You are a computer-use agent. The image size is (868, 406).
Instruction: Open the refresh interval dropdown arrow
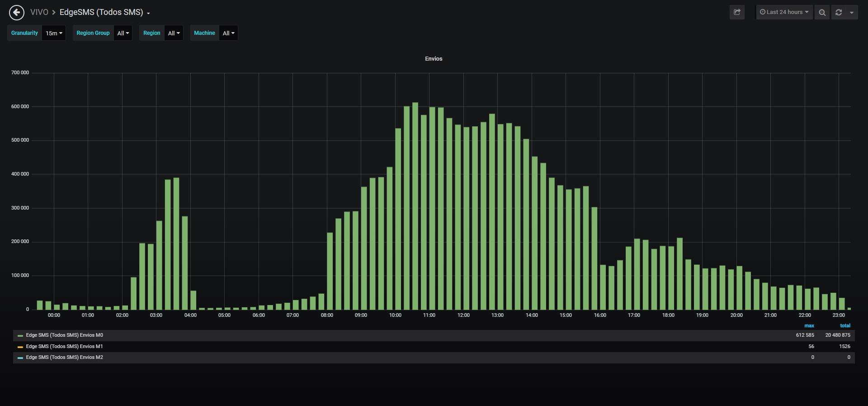852,12
